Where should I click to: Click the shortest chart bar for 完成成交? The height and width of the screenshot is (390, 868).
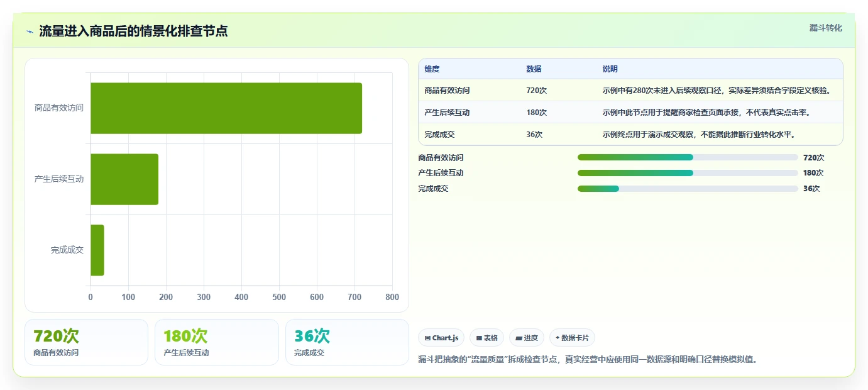click(97, 250)
